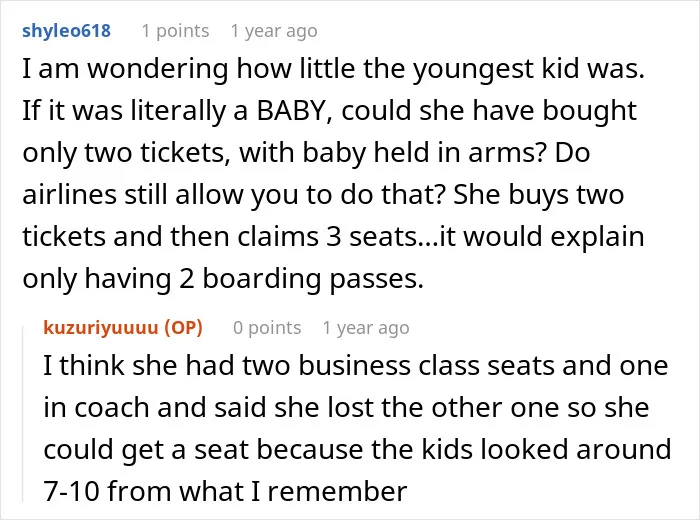Click the (OP) label beside kuzuriyuuuu
This screenshot has height=520, width=700.
click(183, 328)
